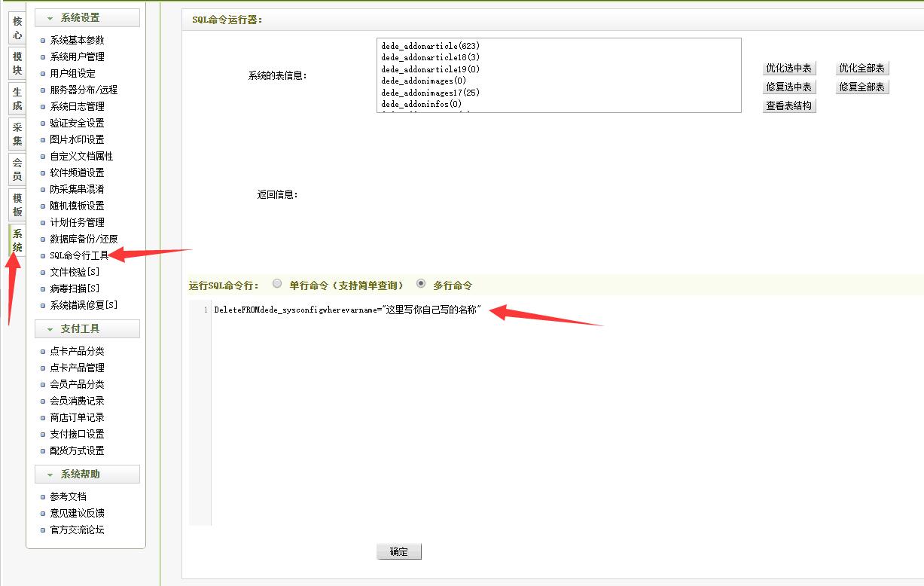Screen dimensions: 924x586
Task: Open the 采集 vertical tab
Action: [x=17, y=134]
